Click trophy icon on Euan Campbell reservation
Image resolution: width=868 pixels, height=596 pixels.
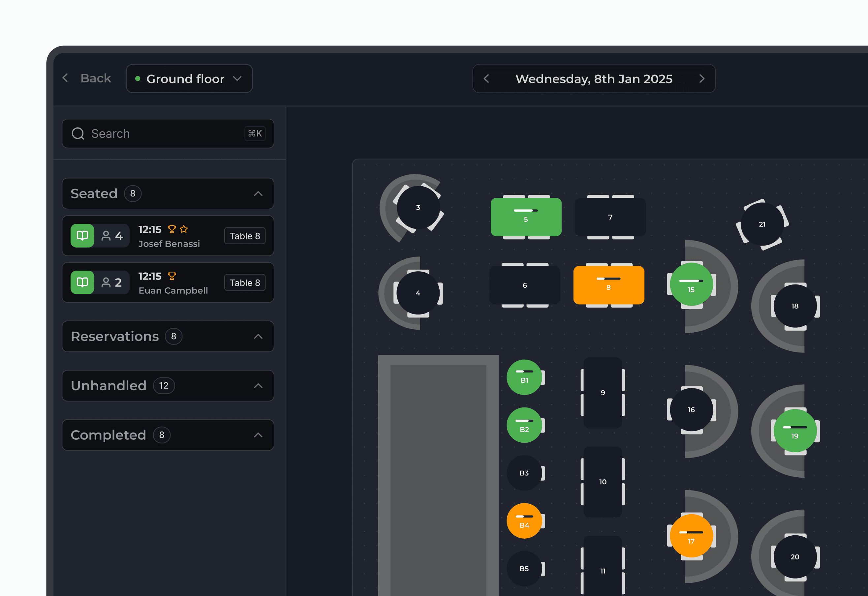pos(172,276)
